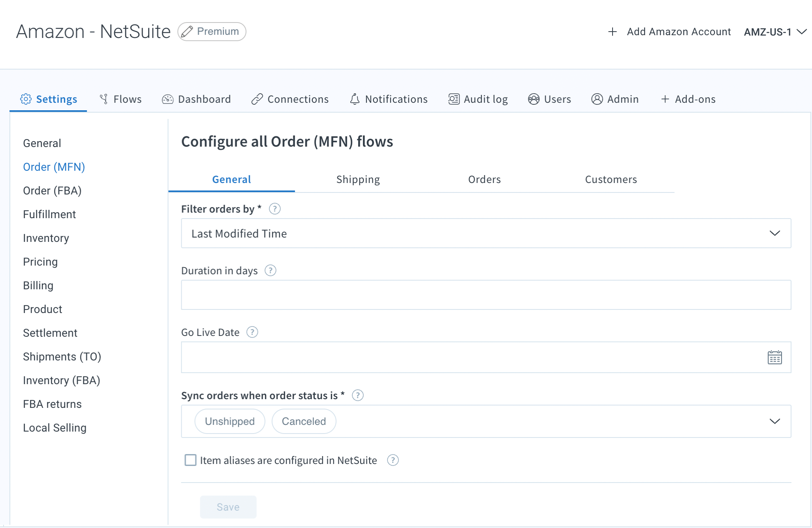
Task: Open the Connections tab
Action: [290, 99]
